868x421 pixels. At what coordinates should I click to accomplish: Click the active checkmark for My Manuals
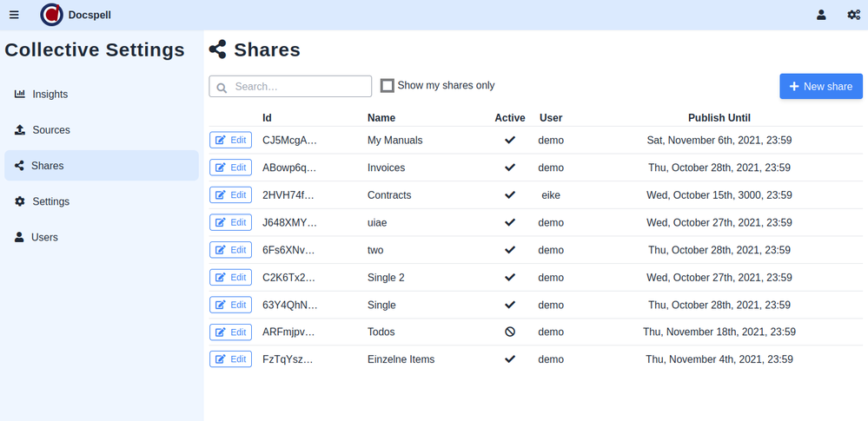(510, 140)
